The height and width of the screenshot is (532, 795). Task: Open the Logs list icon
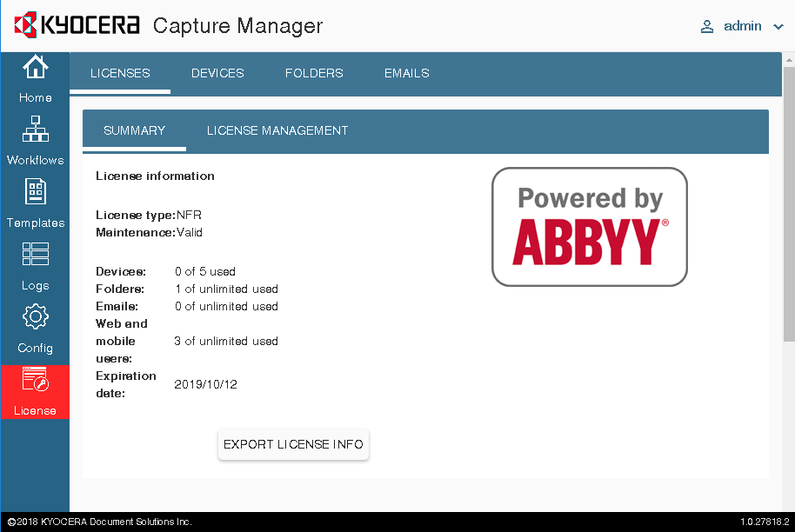(x=35, y=254)
